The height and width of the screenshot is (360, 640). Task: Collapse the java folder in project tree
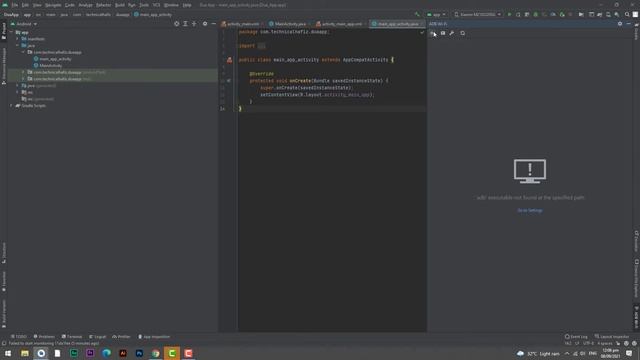(x=17, y=46)
